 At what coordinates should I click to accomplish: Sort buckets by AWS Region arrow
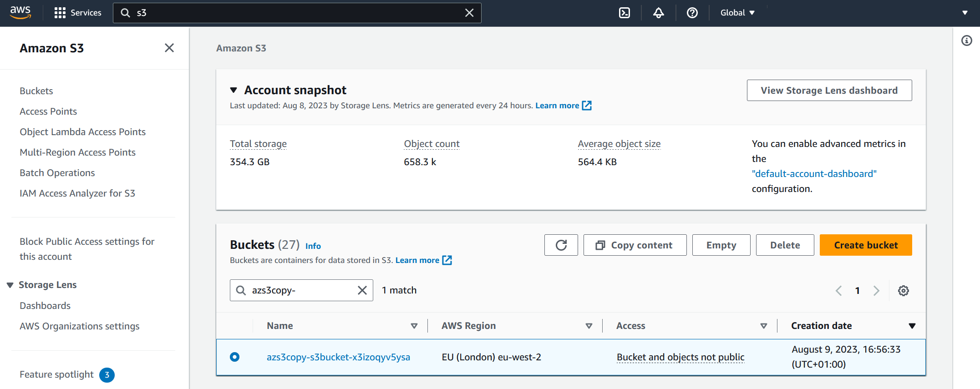pos(589,326)
